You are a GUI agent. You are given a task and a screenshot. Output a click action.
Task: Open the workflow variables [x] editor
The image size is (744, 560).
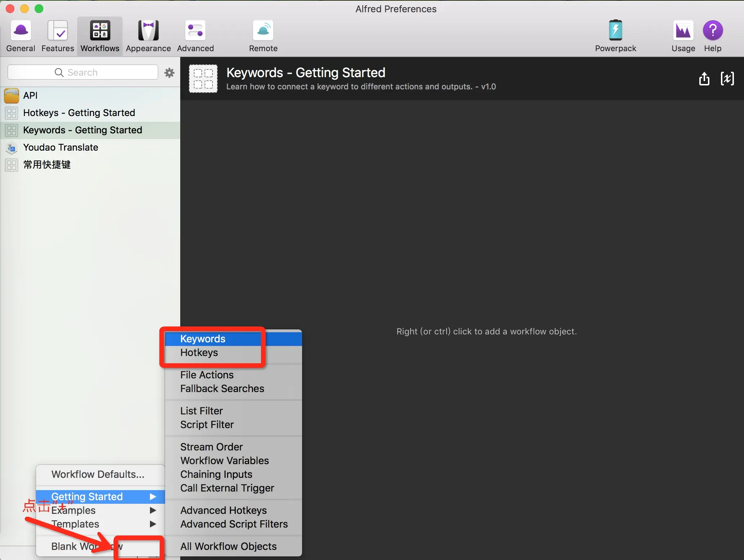click(x=727, y=79)
